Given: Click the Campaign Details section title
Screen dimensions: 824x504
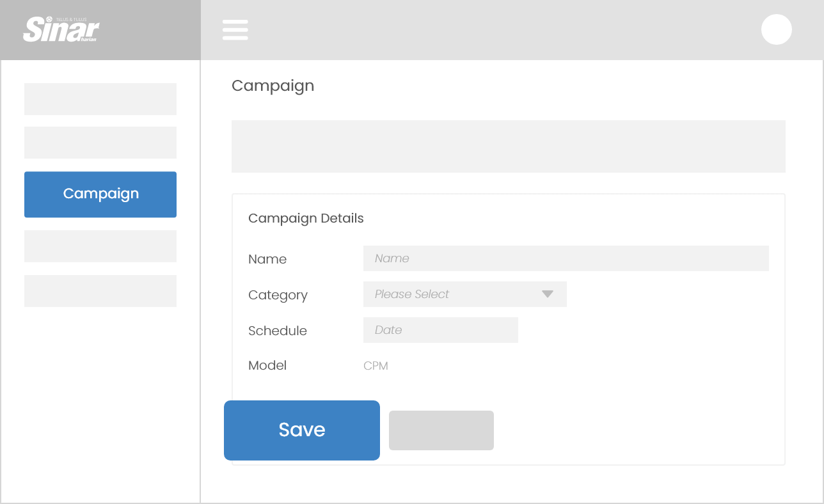Looking at the screenshot, I should (x=306, y=218).
